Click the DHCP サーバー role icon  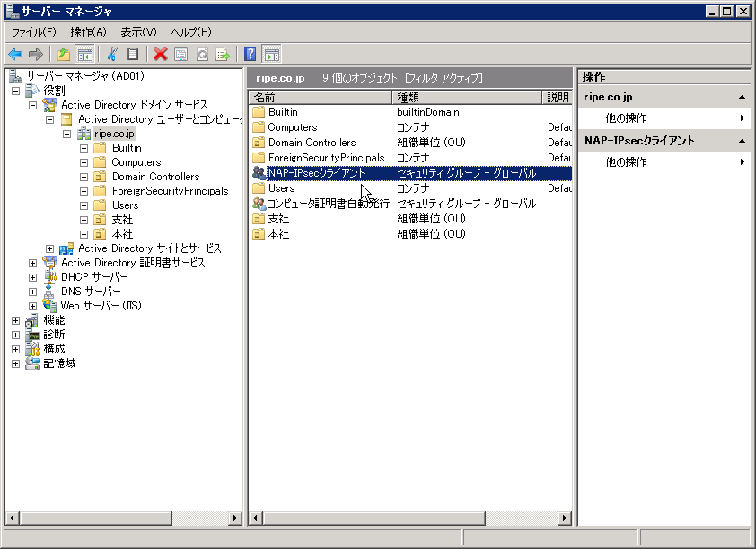pyautogui.click(x=49, y=277)
